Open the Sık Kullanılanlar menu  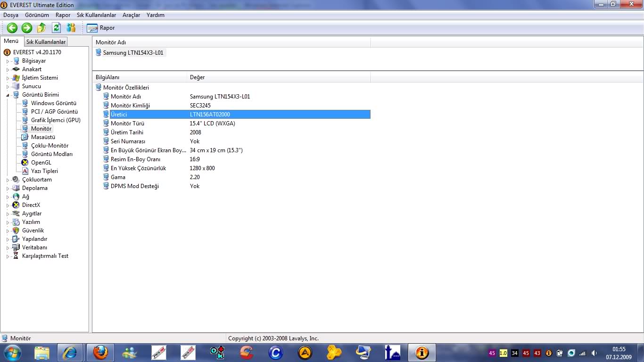click(96, 15)
